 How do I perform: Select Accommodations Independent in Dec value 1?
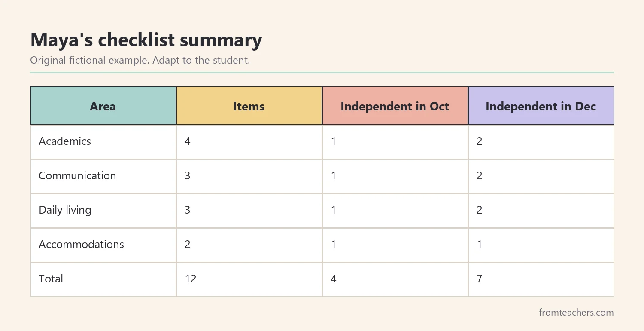click(480, 245)
